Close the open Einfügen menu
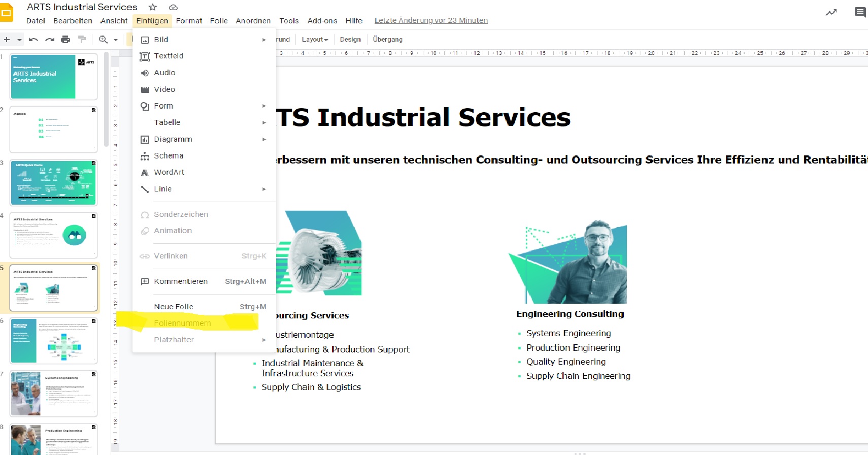The image size is (868, 455). click(x=152, y=21)
